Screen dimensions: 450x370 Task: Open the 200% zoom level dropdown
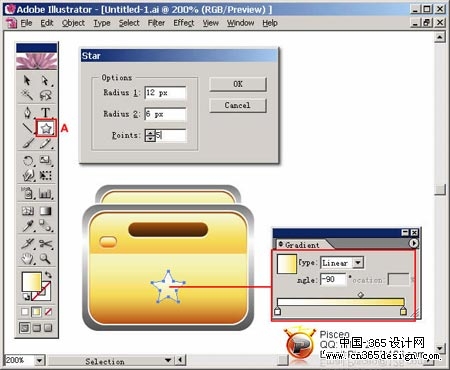(x=39, y=360)
